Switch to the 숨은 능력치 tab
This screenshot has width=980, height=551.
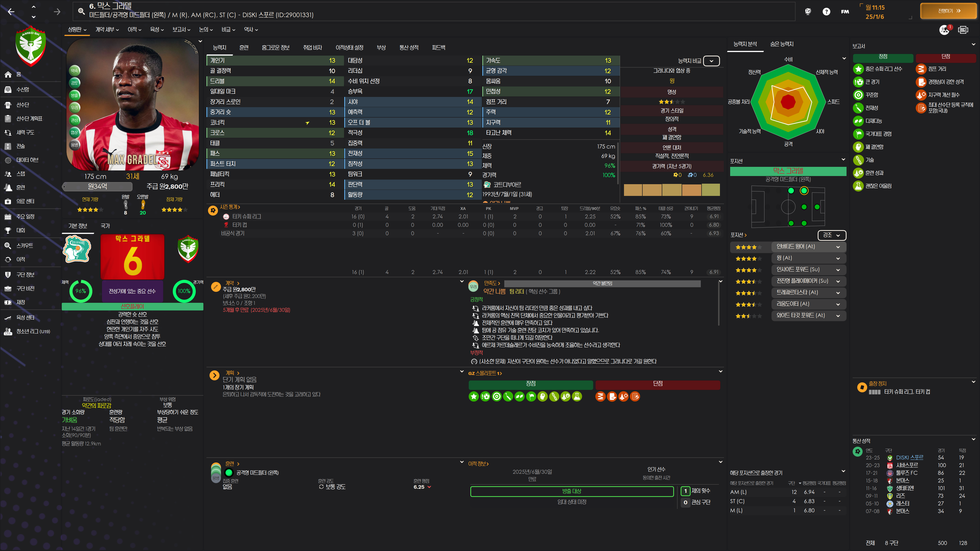[781, 44]
